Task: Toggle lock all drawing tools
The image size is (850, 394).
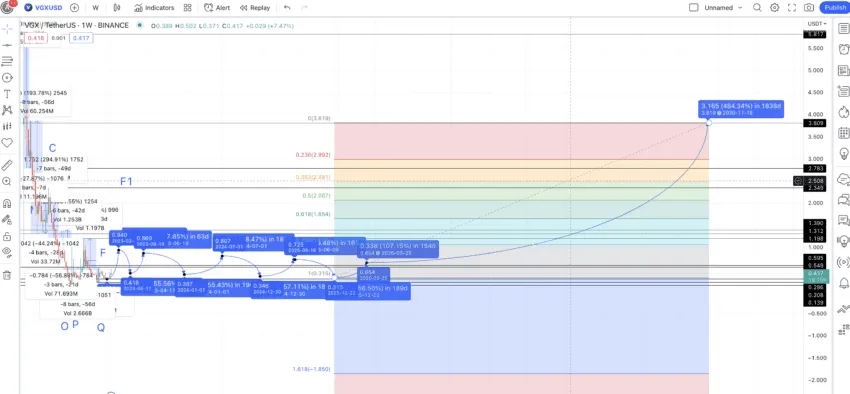Action: coord(7,236)
